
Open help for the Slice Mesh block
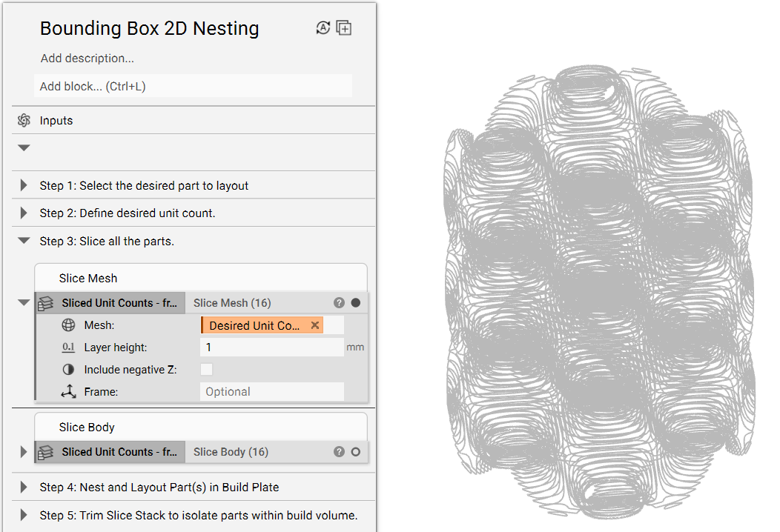tap(340, 303)
